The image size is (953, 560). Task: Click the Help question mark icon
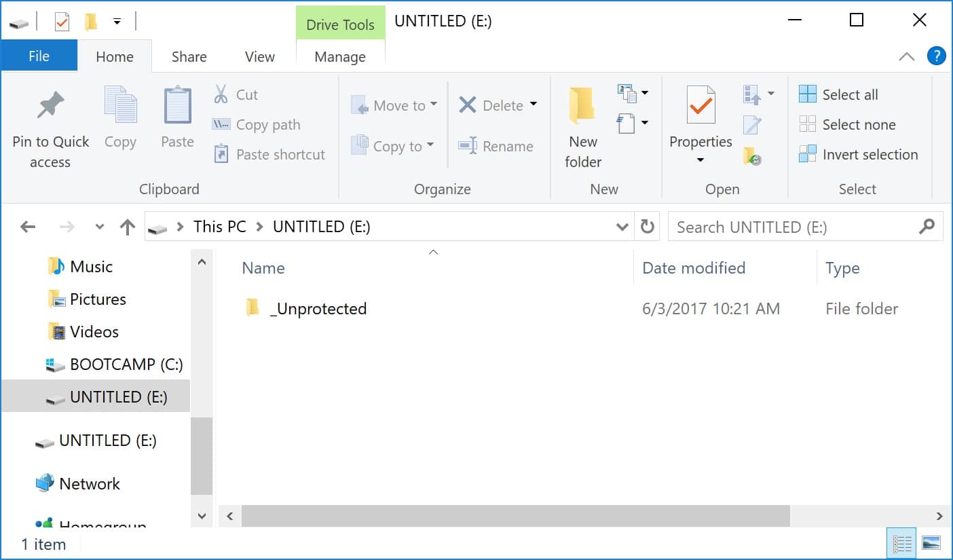click(936, 56)
